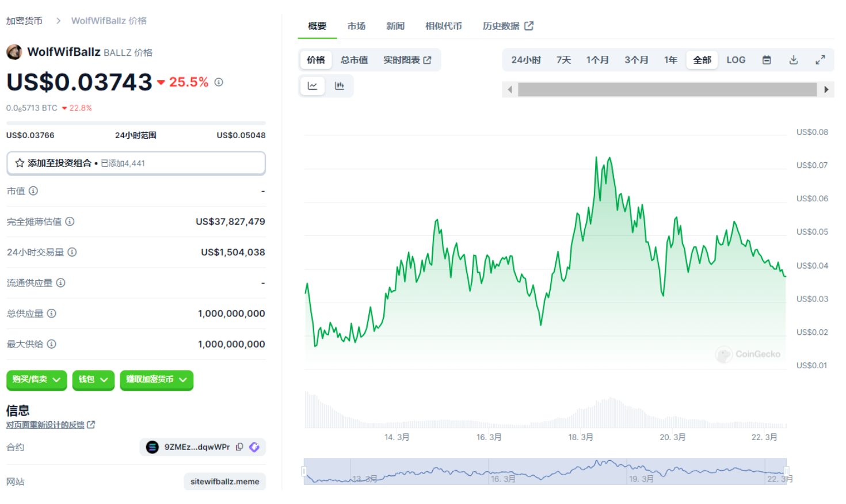
Task: Switch to candlestick chart view icon
Action: pyautogui.click(x=340, y=86)
